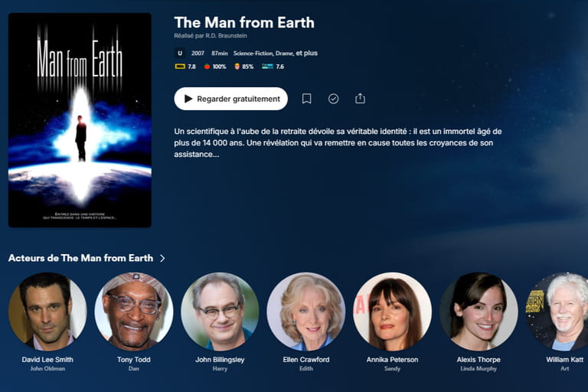Open Acteurs de The Man from Earth heading
Screen dimensions: 588x392
pyautogui.click(x=80, y=258)
